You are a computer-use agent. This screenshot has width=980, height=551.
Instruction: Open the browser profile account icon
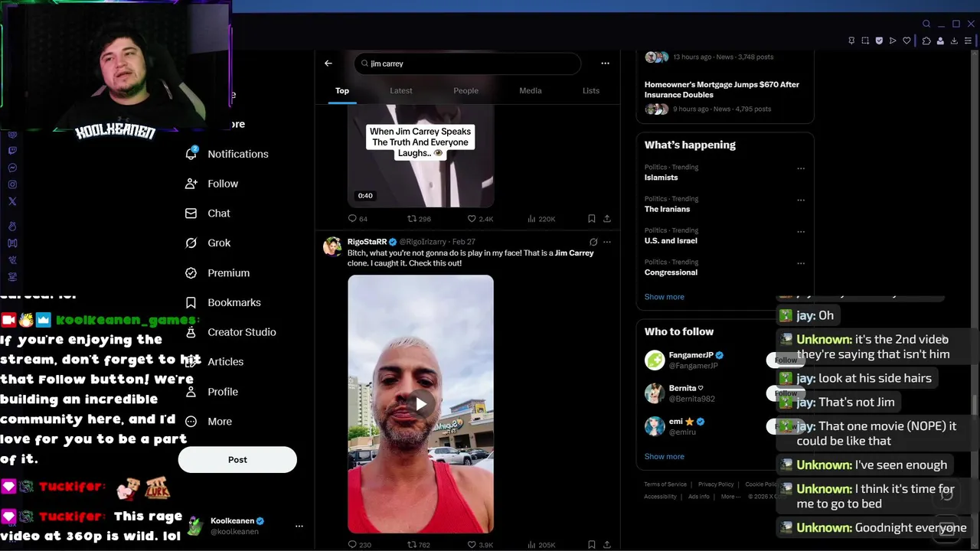(940, 41)
